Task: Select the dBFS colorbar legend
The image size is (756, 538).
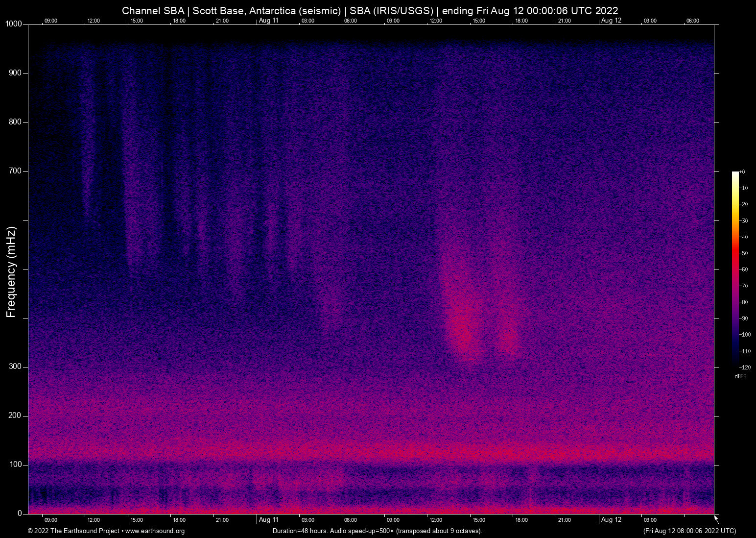Action: click(x=740, y=376)
